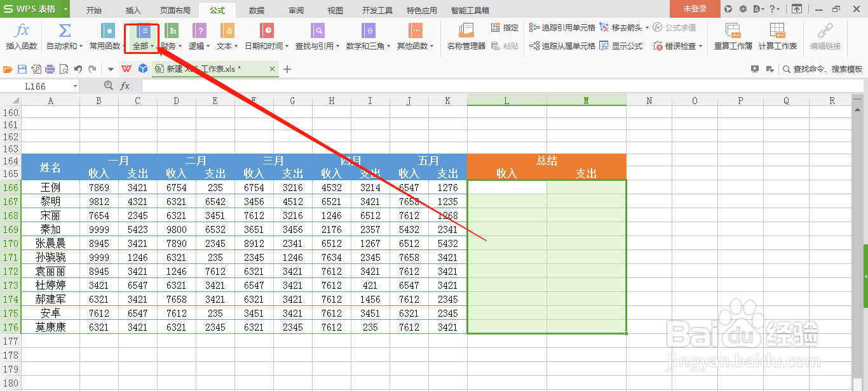Open the 全部 all-functions icon
Image resolution: width=868 pixels, height=391 pixels.
pos(144,31)
